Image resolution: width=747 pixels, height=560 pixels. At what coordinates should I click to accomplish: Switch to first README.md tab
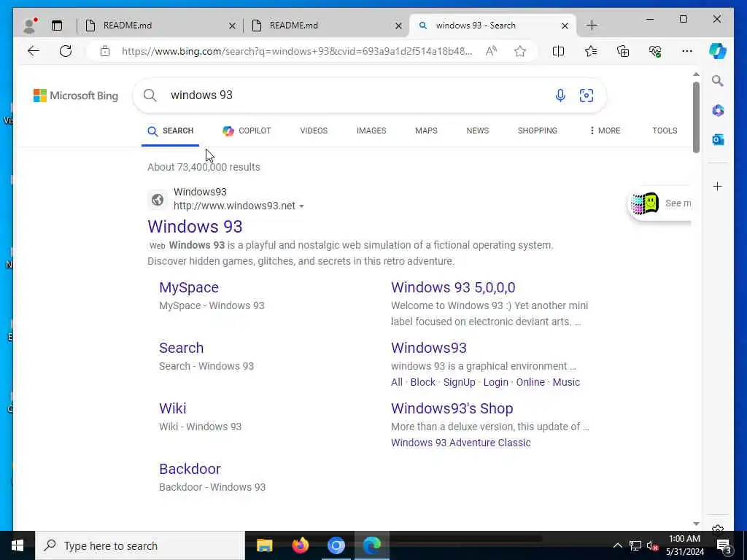pos(160,26)
